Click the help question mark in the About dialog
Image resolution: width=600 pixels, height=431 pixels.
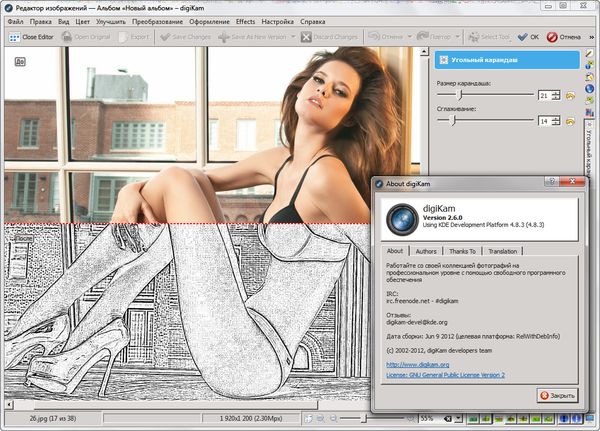(551, 181)
